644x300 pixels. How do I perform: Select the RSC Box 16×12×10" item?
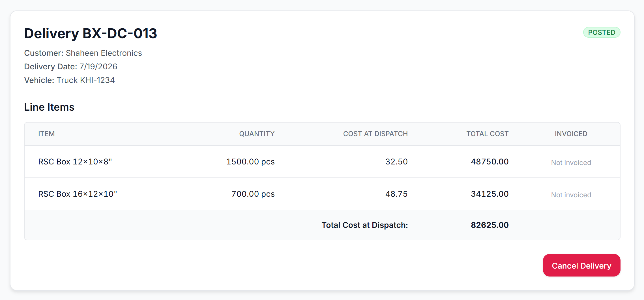78,194
